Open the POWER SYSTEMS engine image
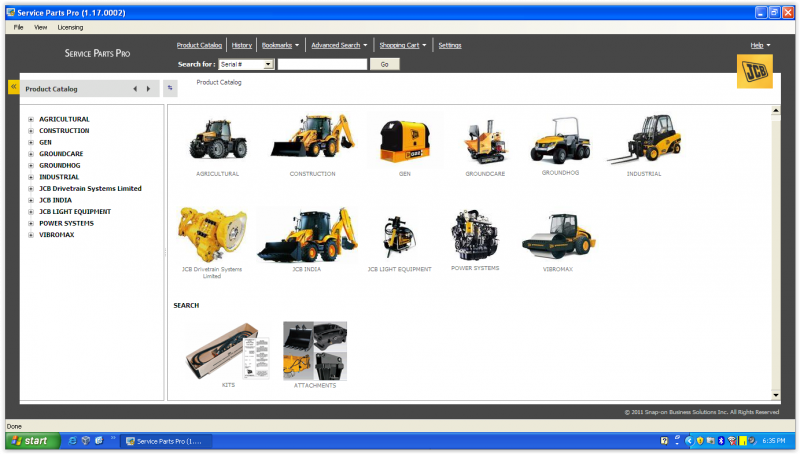This screenshot has width=800, height=454. (475, 235)
